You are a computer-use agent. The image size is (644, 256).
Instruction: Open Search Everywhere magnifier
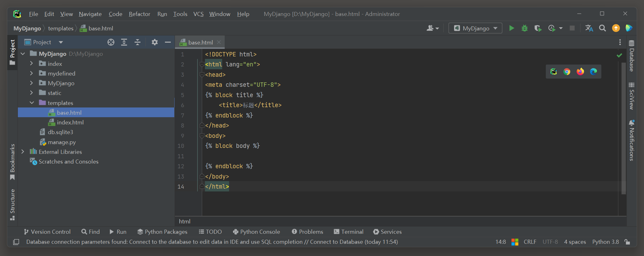602,28
